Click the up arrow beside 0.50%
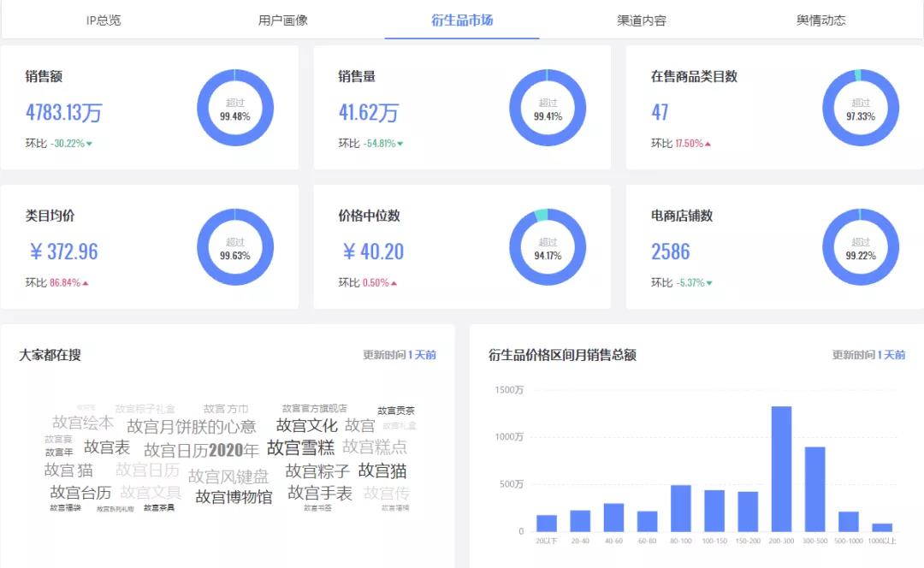Viewport: 924px width, 568px height. pyautogui.click(x=394, y=283)
